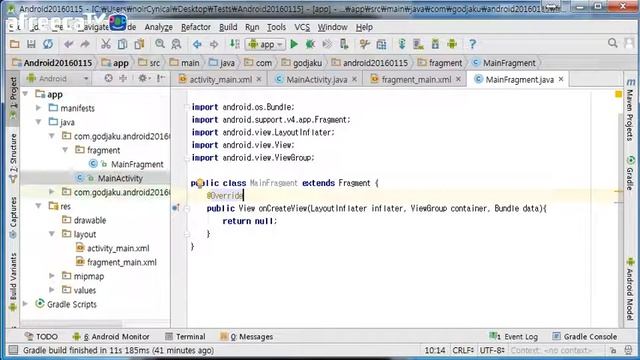Open 6: Android Monitor tool window
The height and width of the screenshot is (360, 640).
point(111,337)
